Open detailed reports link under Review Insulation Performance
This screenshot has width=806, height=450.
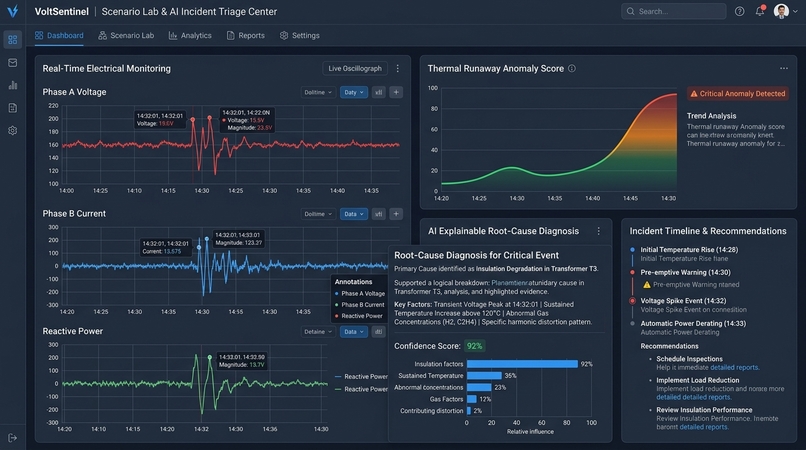click(703, 427)
